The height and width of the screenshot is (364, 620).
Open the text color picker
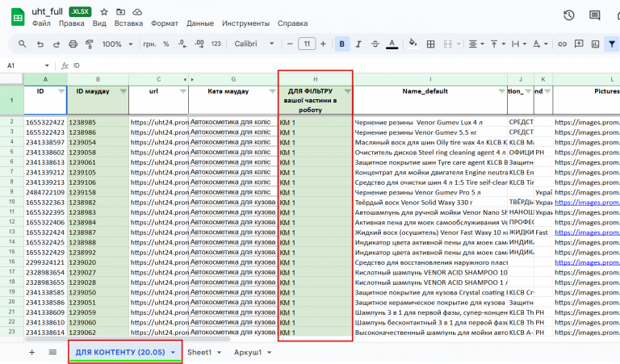tap(392, 44)
